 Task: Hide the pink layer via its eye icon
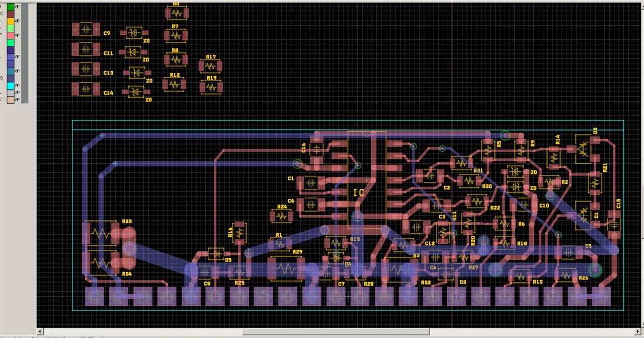pyautogui.click(x=18, y=35)
